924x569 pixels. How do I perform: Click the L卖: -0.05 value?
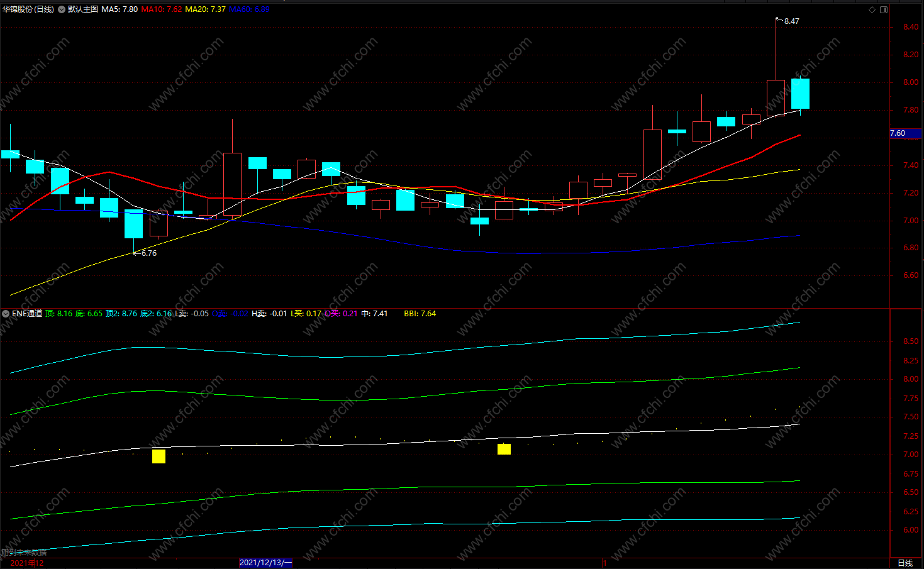click(192, 313)
